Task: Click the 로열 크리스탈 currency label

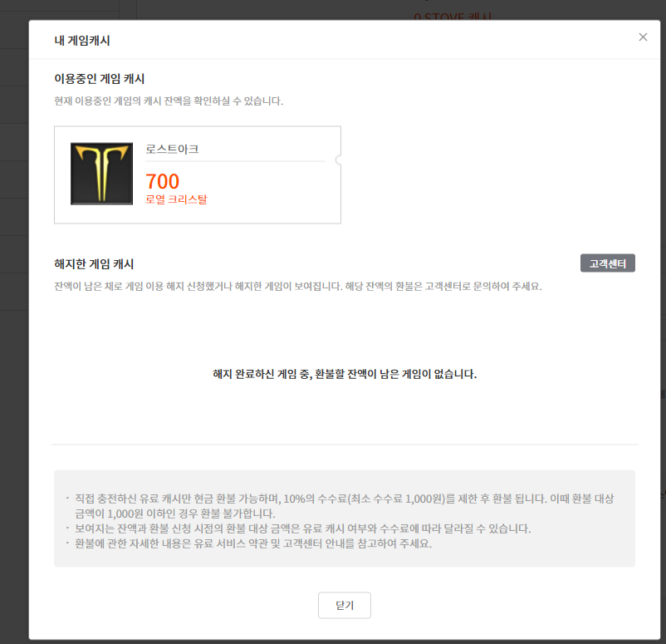Action: (176, 199)
